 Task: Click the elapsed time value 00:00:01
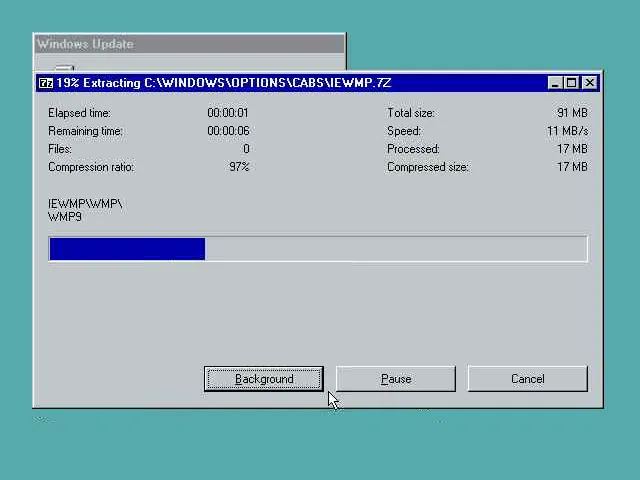point(228,113)
